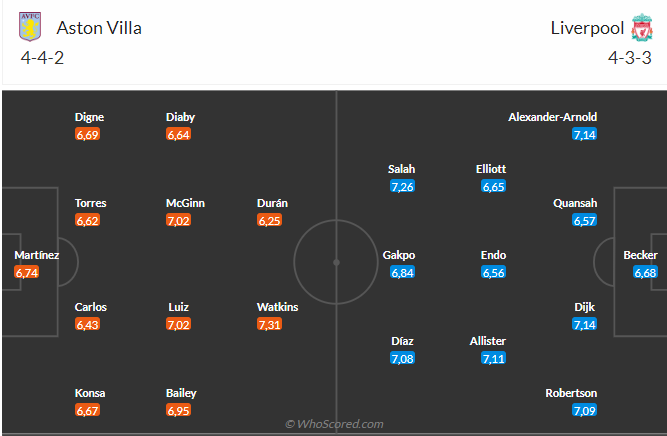The height and width of the screenshot is (436, 667).
Task: Click Díaz's player name
Action: point(402,341)
